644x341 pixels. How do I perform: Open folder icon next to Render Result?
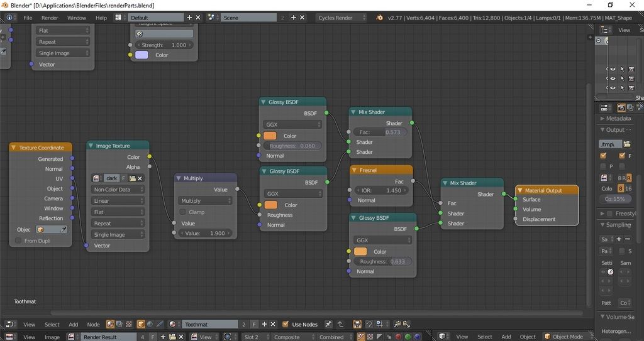[x=172, y=337]
